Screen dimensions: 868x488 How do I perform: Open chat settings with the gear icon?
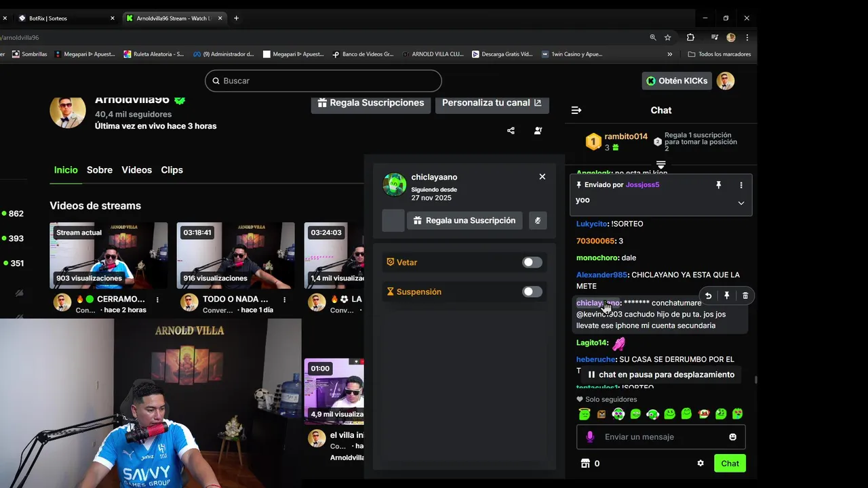click(701, 464)
